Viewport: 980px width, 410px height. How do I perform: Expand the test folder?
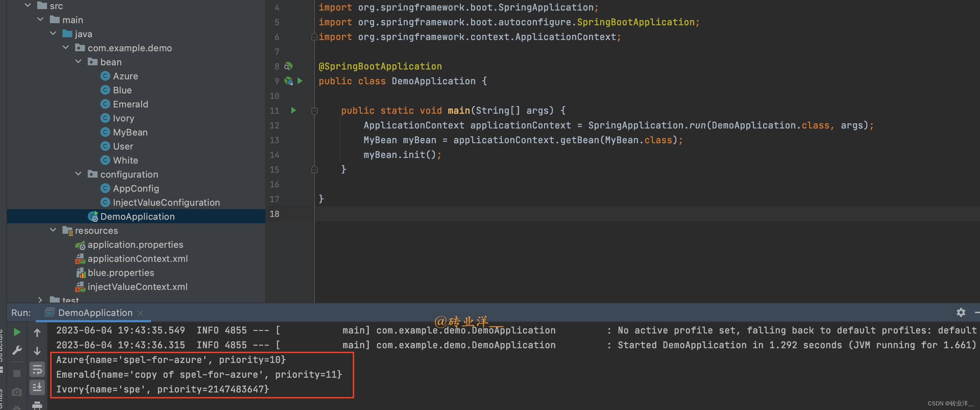(40, 300)
